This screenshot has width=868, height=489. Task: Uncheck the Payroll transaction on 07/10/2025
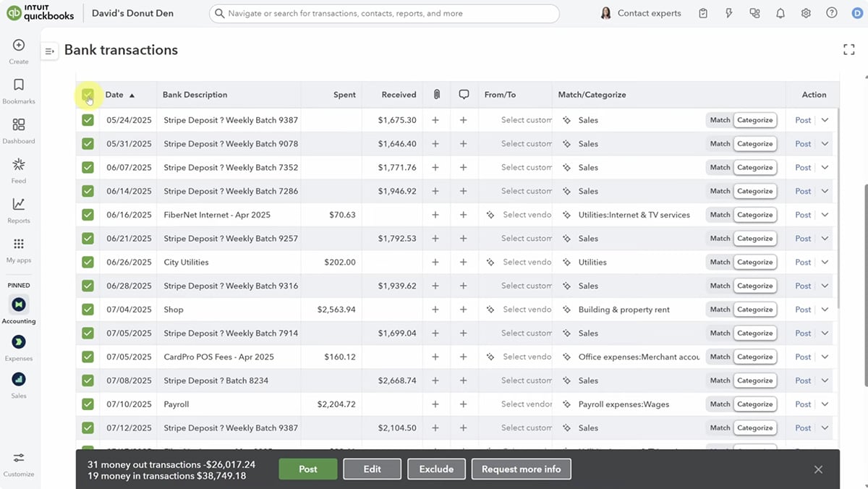[x=88, y=404]
